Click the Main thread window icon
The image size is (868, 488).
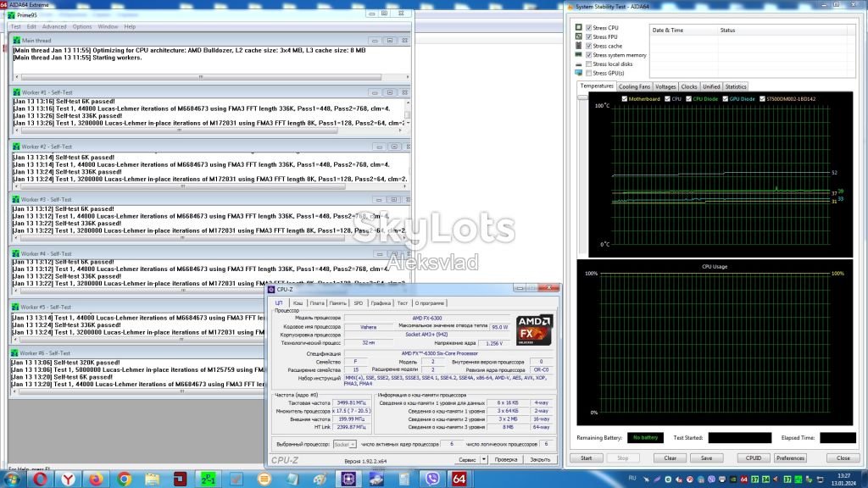(x=17, y=41)
